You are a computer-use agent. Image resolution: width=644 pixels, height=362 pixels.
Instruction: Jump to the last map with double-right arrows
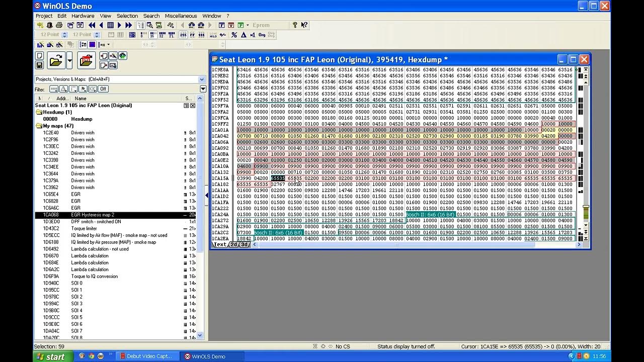pos(129,25)
